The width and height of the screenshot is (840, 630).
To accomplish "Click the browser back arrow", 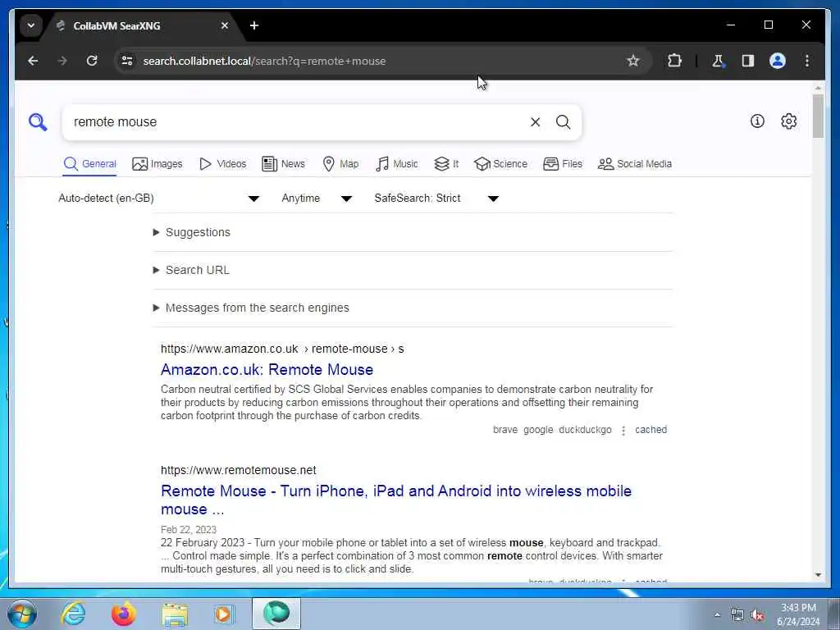I will pyautogui.click(x=33, y=61).
